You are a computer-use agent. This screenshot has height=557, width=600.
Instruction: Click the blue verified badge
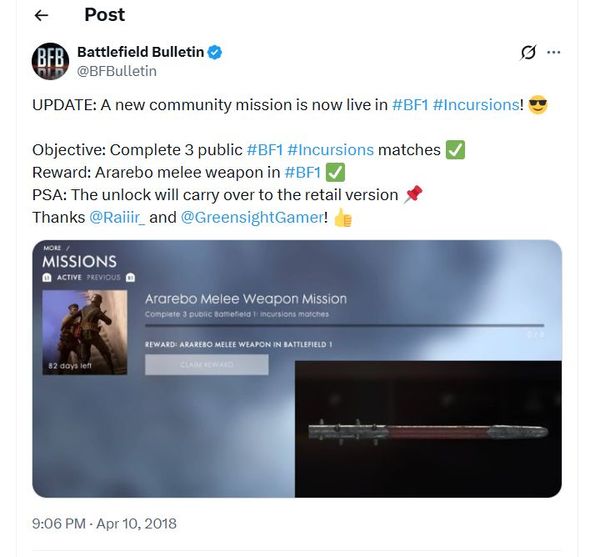click(215, 52)
